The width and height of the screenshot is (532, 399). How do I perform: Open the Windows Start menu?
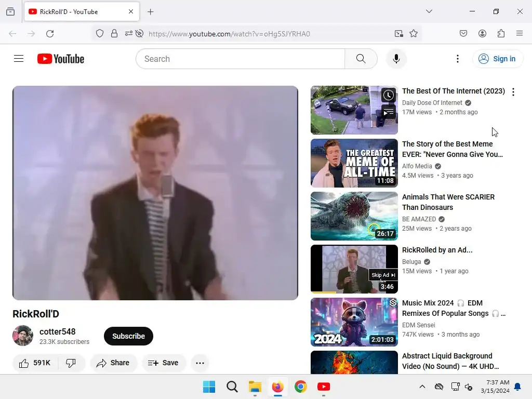coord(209,387)
